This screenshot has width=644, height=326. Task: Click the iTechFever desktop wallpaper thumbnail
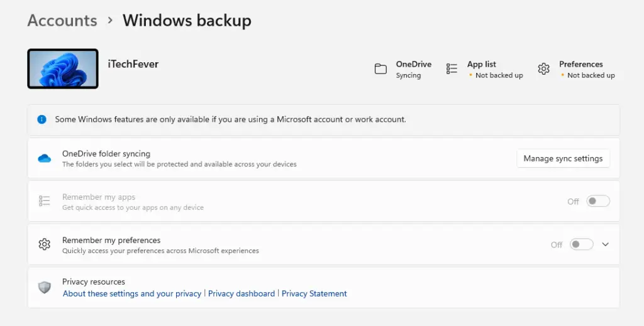point(63,68)
